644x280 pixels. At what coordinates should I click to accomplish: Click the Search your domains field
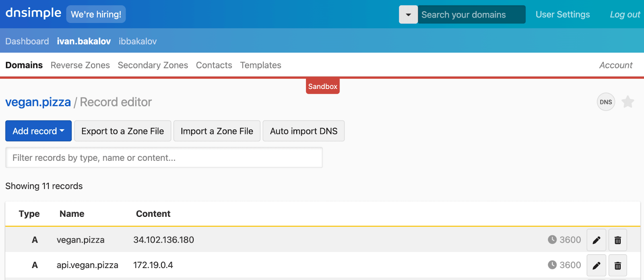471,15
